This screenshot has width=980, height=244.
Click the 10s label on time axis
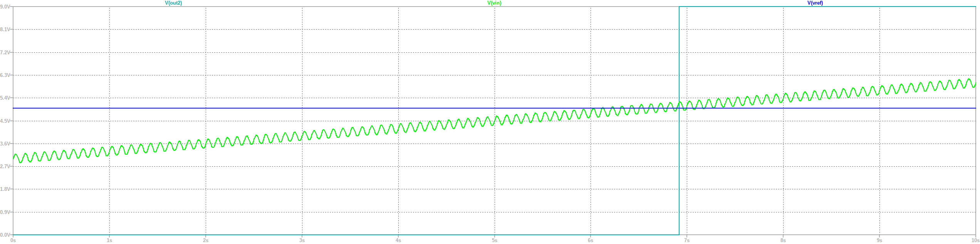[x=975, y=241]
